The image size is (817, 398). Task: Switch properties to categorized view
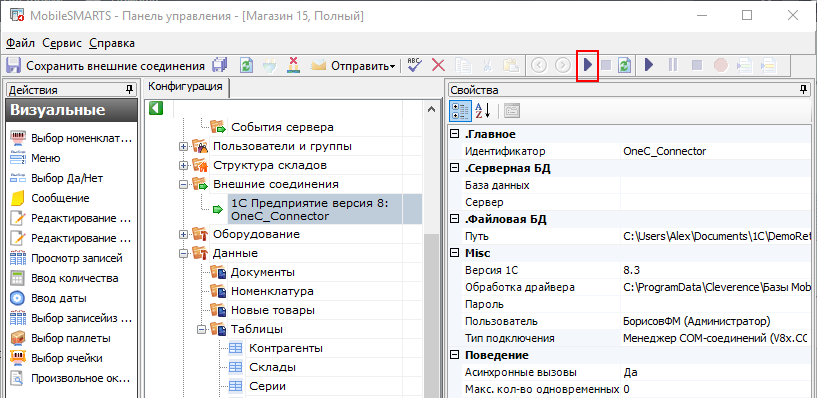point(461,110)
